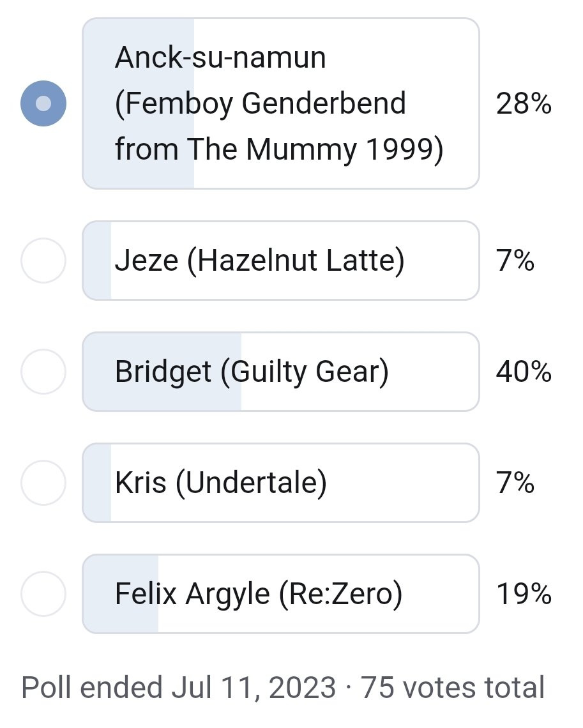Click the Kris (Undertale) option box

[281, 482]
